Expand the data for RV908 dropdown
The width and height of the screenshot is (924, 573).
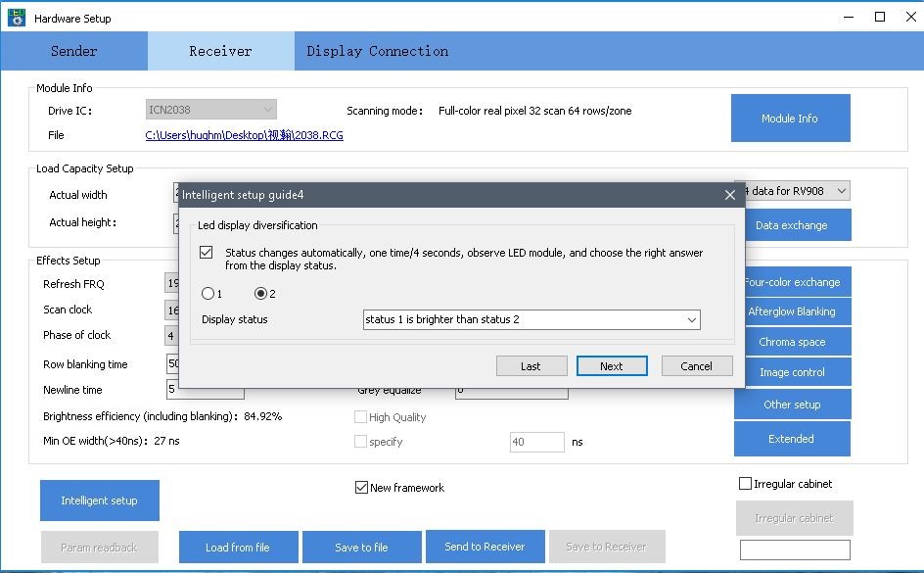[840, 191]
